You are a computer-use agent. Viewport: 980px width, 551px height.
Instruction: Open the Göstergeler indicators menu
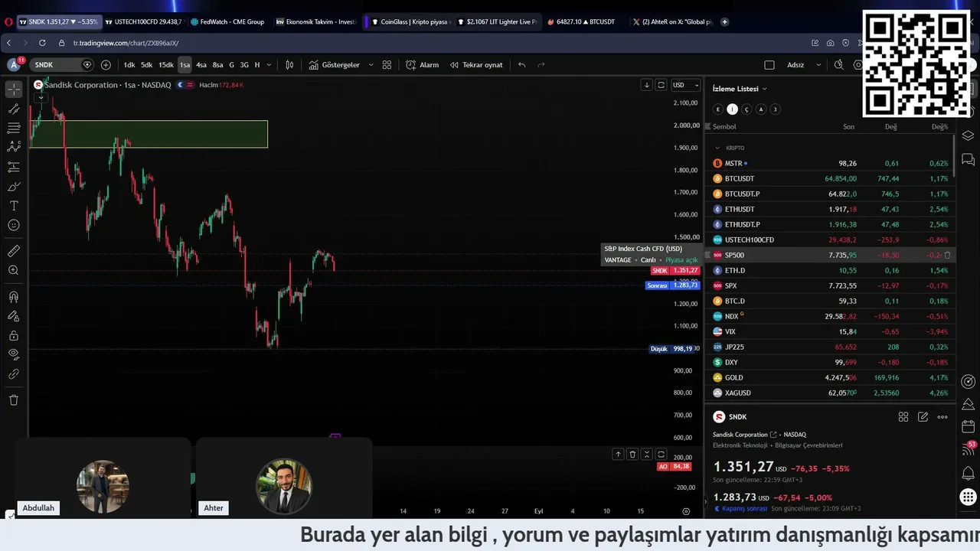point(335,65)
